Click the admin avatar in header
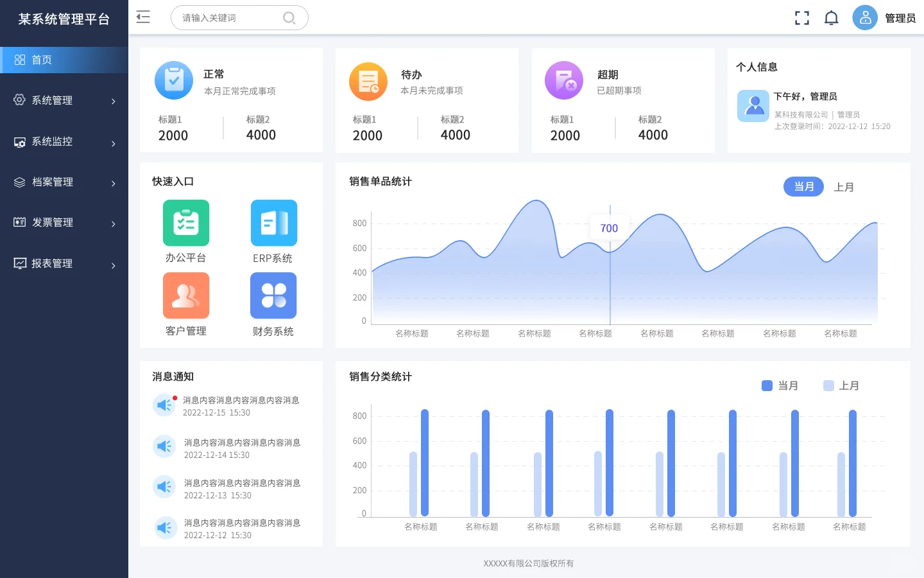 [864, 18]
